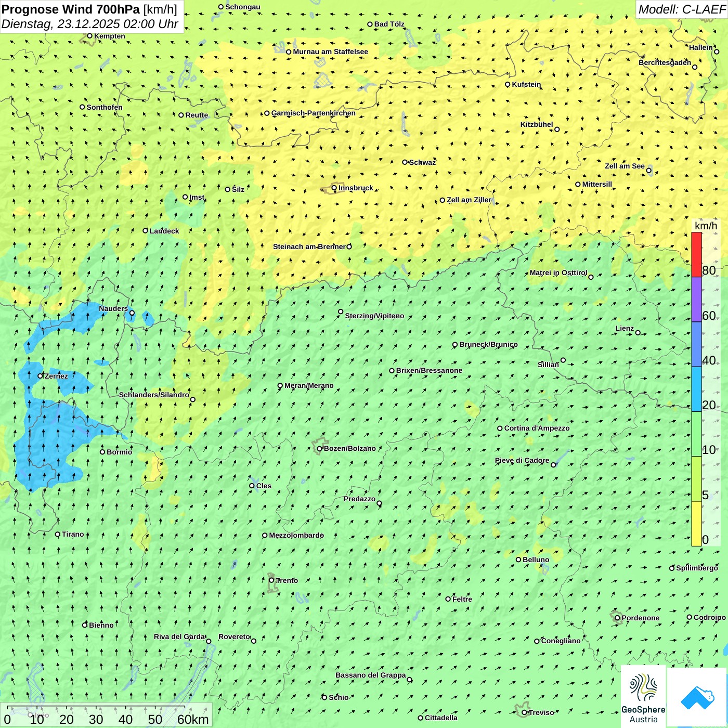Click the Zernez city marker
This screenshot has height=728, width=728.
[40, 376]
